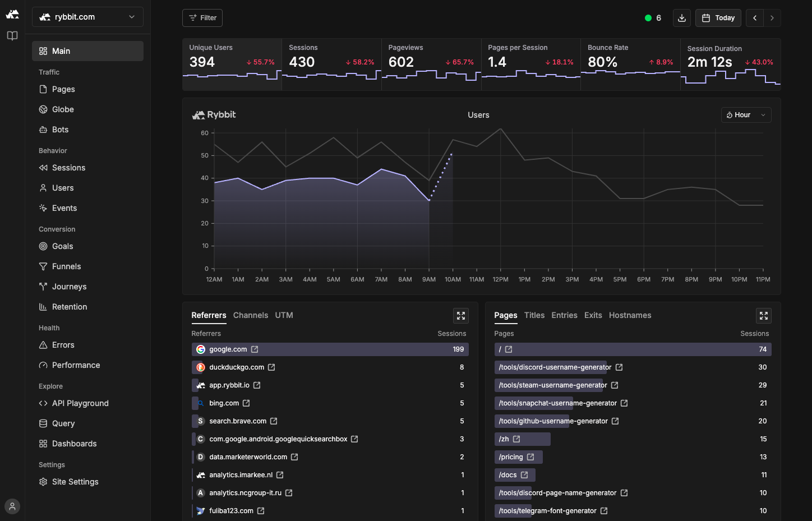Open Performance in the sidebar
The width and height of the screenshot is (812, 521).
87,365
